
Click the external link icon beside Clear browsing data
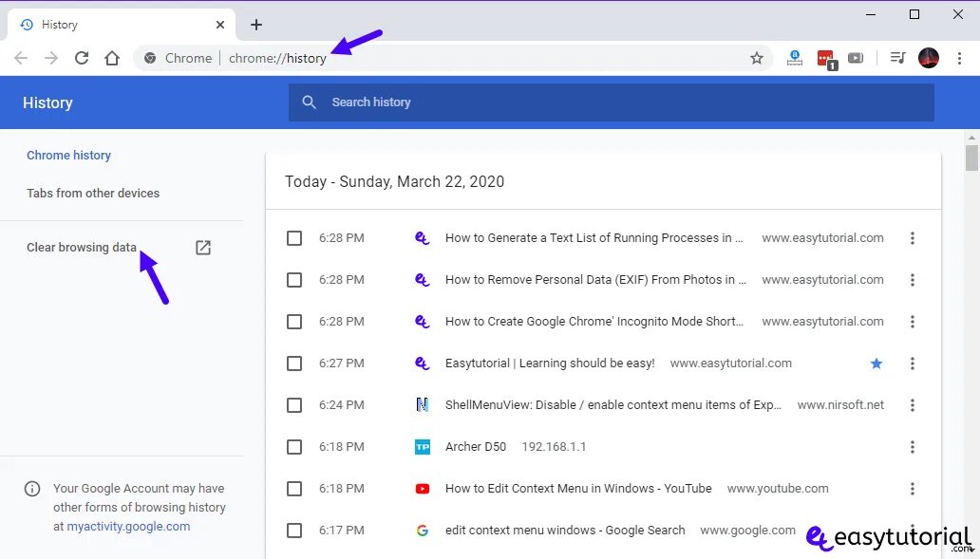click(x=203, y=248)
